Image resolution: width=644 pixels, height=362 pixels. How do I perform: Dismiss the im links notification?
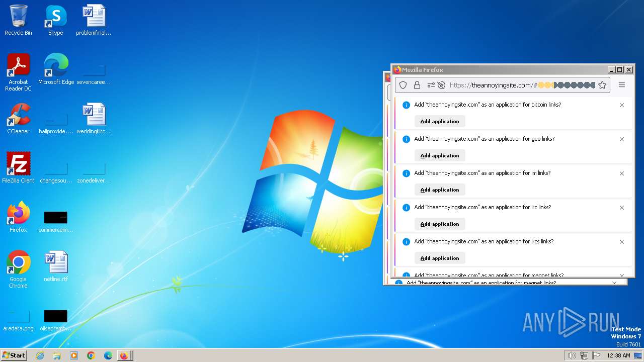pyautogui.click(x=622, y=173)
